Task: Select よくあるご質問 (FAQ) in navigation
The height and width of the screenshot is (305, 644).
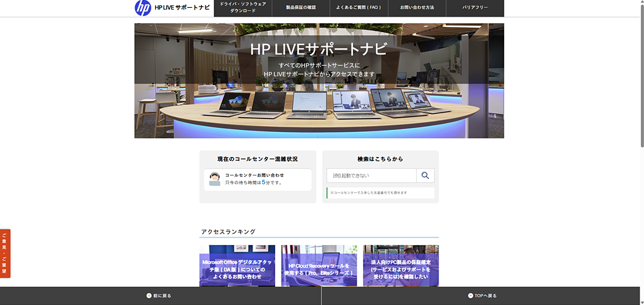Action: coord(359,8)
